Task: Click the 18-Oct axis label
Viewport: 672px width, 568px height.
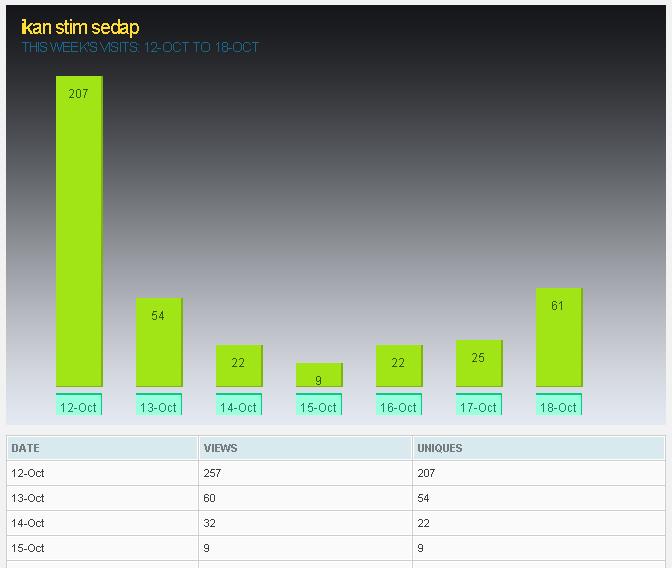Action: point(559,404)
